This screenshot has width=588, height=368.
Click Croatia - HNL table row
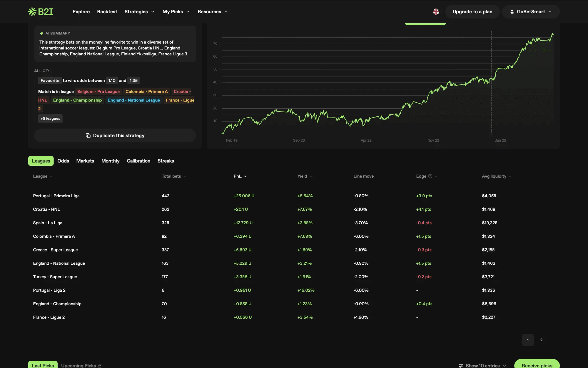294,209
